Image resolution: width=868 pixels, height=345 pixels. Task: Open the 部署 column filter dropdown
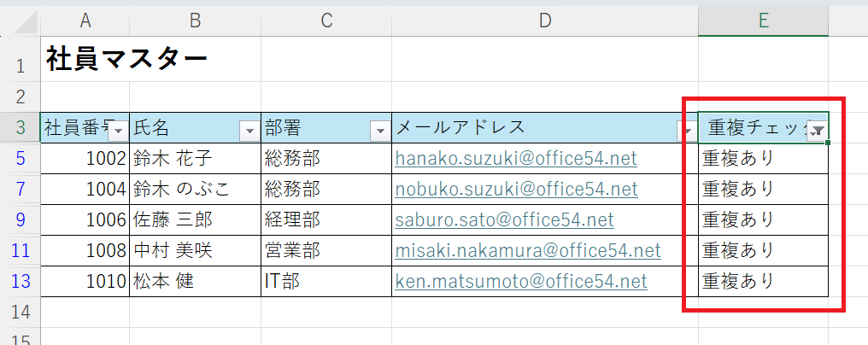point(380,132)
